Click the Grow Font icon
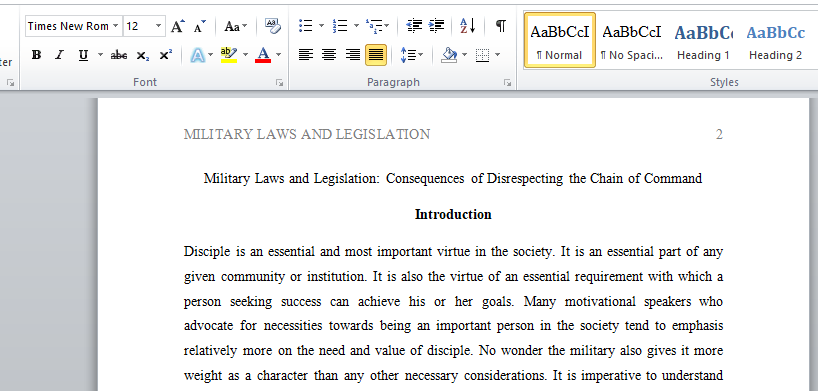 point(178,26)
